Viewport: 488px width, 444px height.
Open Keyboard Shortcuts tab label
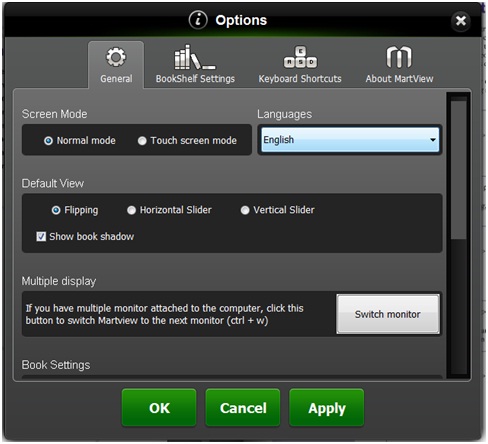[x=300, y=79]
